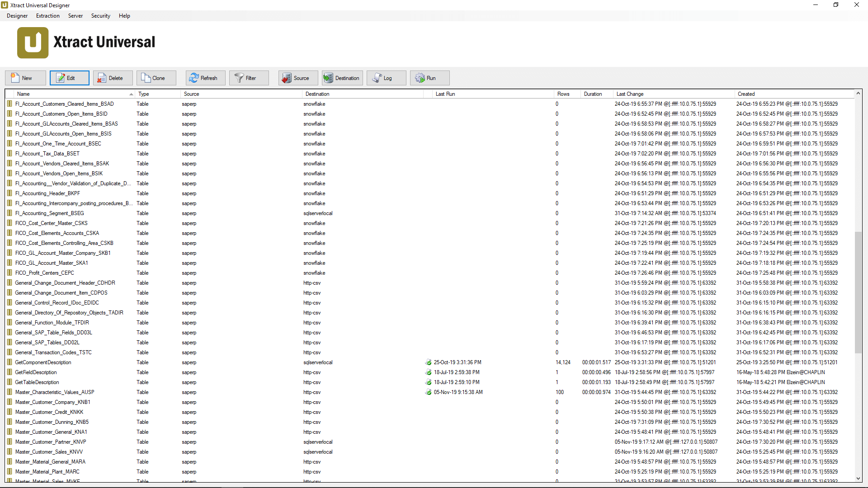Click the Last Run column header
The image size is (868, 488).
[493, 94]
